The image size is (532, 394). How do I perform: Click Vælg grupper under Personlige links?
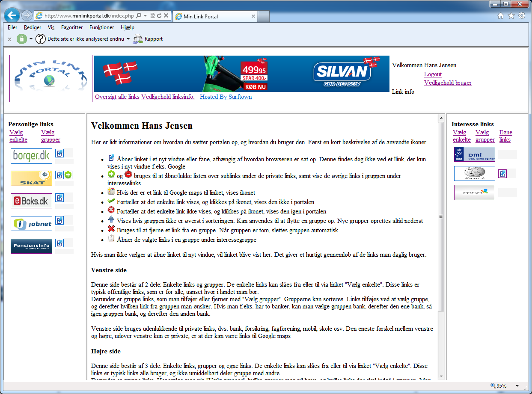pyautogui.click(x=51, y=136)
